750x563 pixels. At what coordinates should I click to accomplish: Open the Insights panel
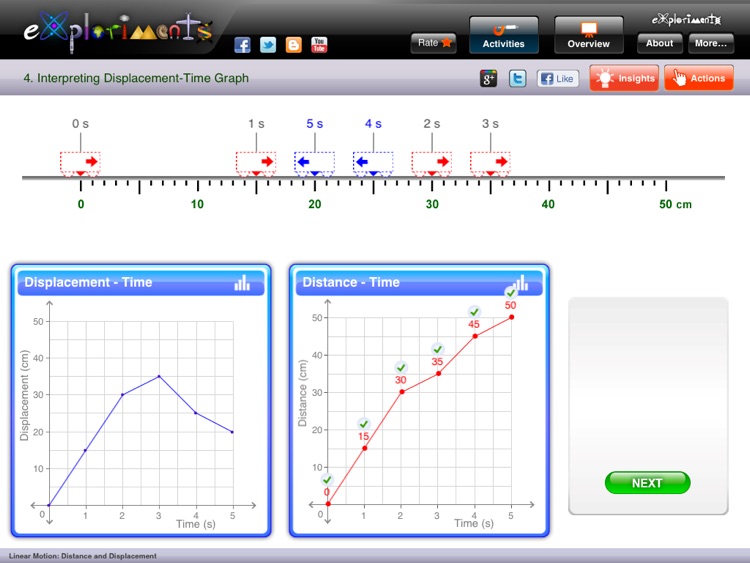tap(624, 78)
